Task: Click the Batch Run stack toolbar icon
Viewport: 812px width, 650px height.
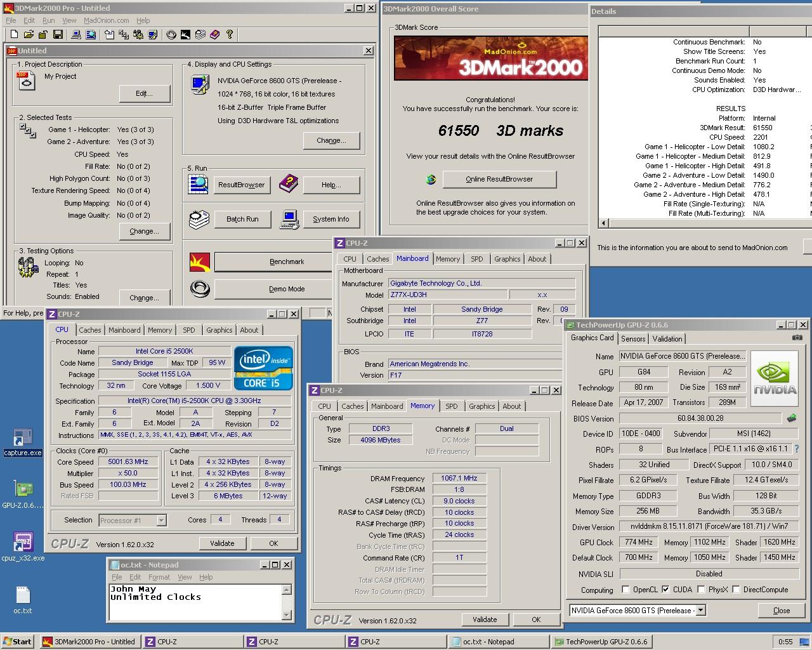Action: (x=200, y=34)
